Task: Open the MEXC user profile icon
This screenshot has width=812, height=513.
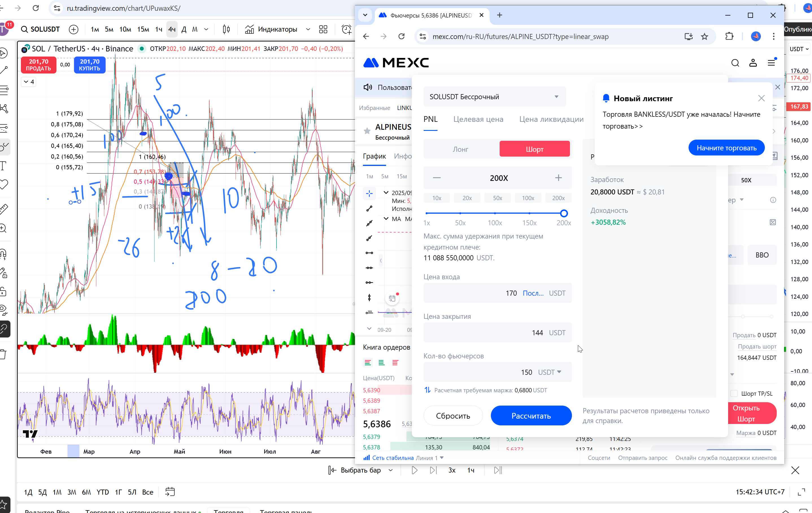Action: pyautogui.click(x=753, y=63)
